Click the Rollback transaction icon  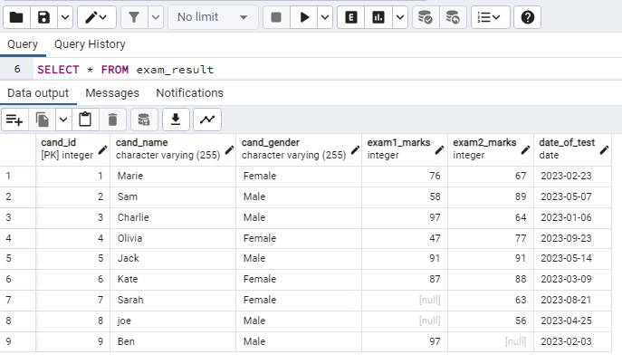point(453,17)
